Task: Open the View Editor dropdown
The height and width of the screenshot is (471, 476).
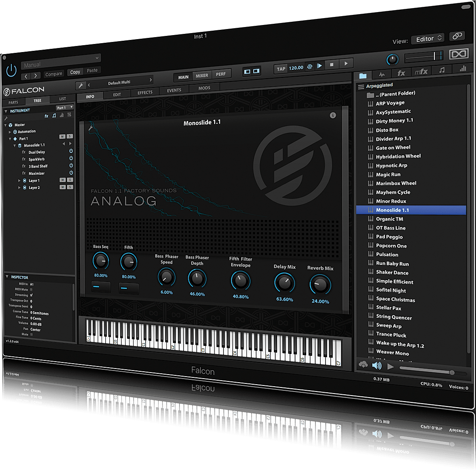Action: [427, 39]
